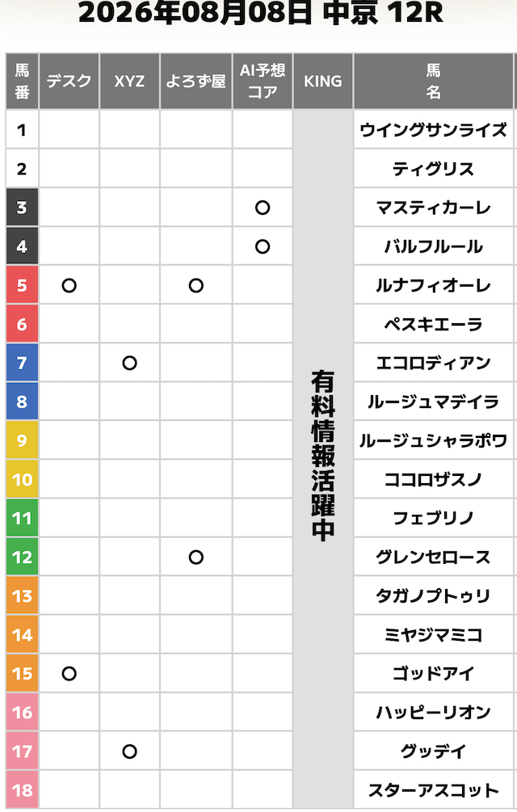Click the circle mark for horse 3 under AI予想コア

263,208
